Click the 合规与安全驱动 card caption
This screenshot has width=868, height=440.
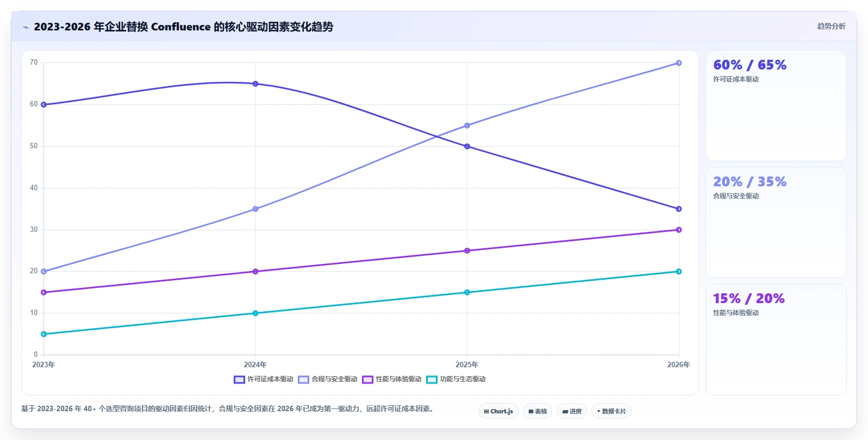click(x=736, y=196)
